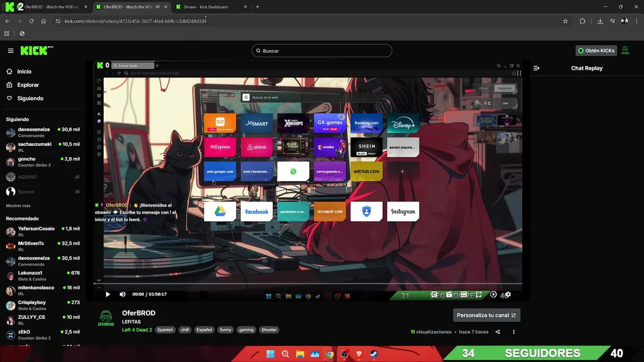Open the video three-dot options menu
This screenshot has width=644, height=362.
tap(514, 332)
